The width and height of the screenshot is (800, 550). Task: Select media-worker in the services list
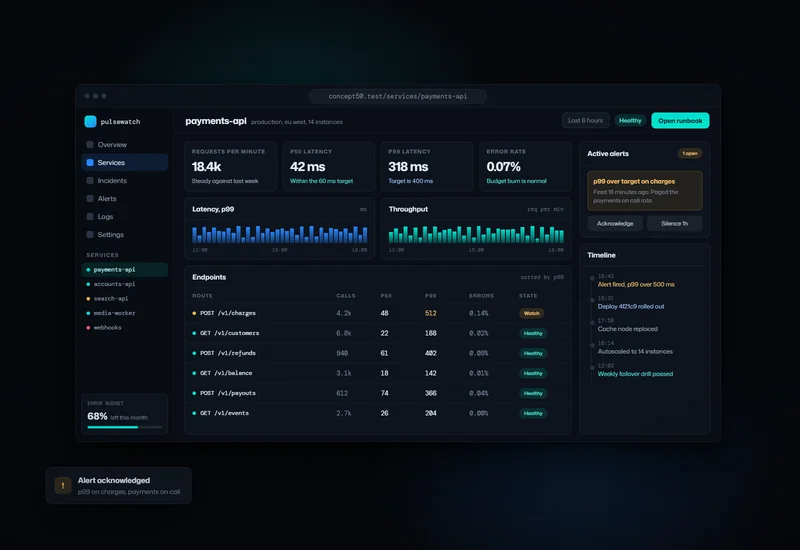click(124, 313)
